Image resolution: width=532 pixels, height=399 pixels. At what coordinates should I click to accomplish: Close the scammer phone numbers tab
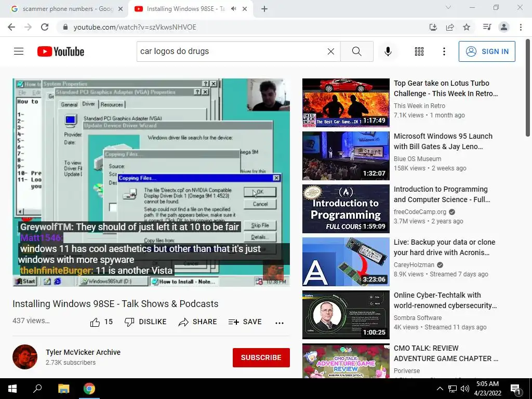121,9
